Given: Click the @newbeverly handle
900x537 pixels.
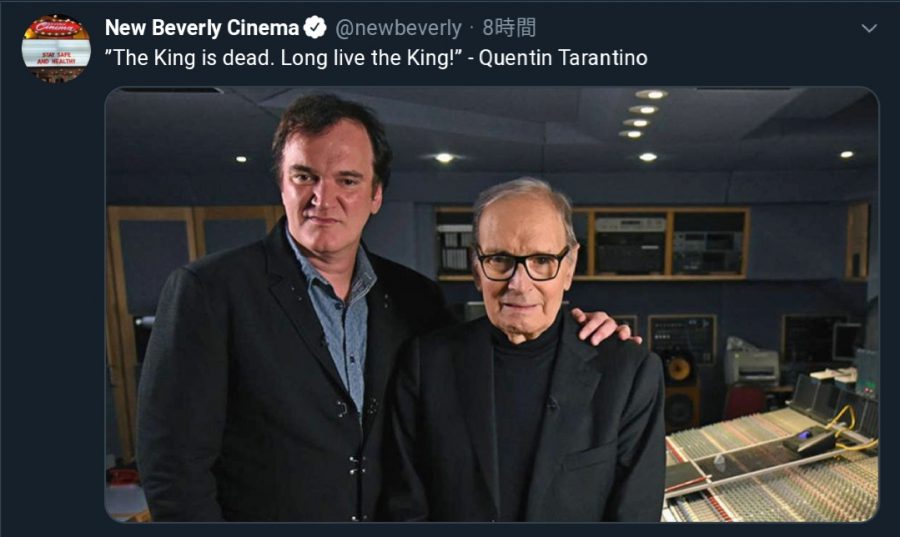Looking at the screenshot, I should click(398, 28).
